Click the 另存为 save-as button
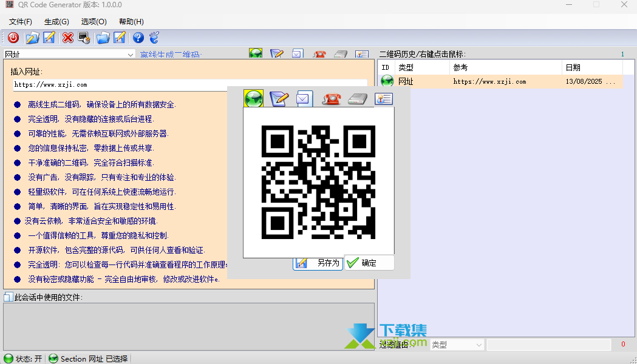The image size is (637, 364). point(318,263)
